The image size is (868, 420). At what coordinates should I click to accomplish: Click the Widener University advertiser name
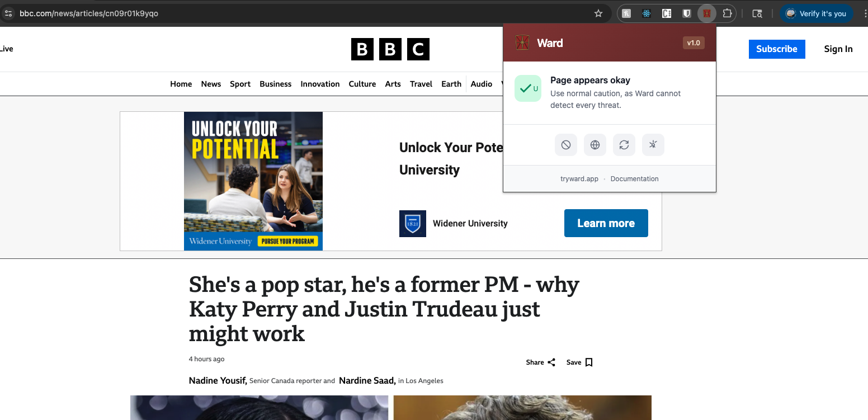coord(470,224)
